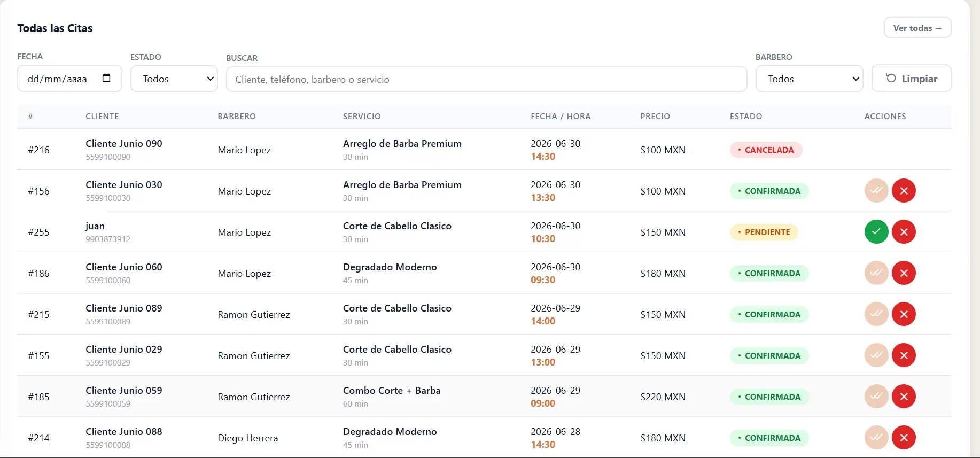Click the Barbero column header
The height and width of the screenshot is (458, 980).
click(237, 116)
